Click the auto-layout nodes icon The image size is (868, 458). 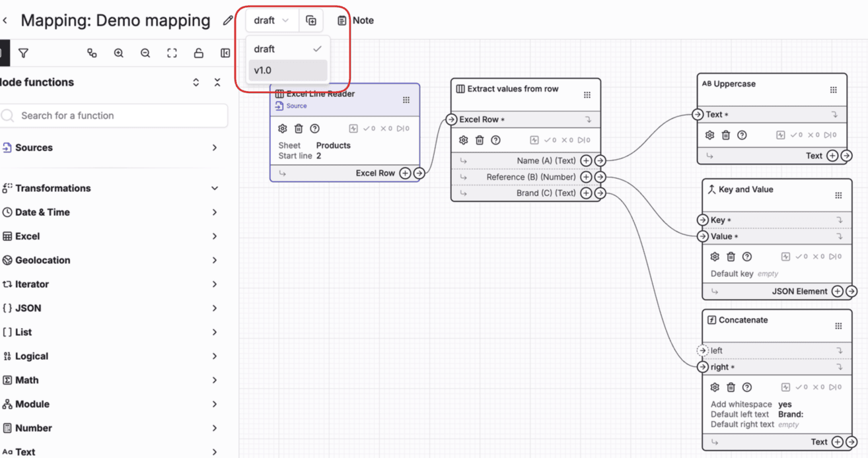click(x=92, y=53)
